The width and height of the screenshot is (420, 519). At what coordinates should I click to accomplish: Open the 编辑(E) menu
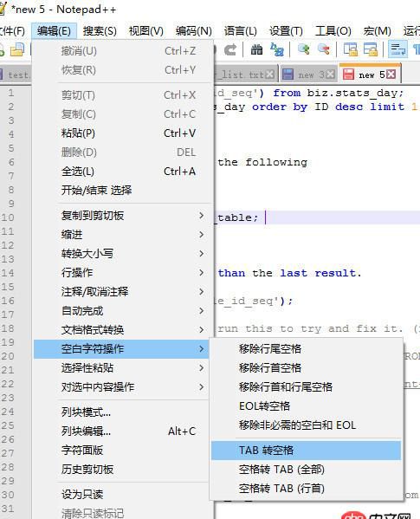click(x=55, y=31)
